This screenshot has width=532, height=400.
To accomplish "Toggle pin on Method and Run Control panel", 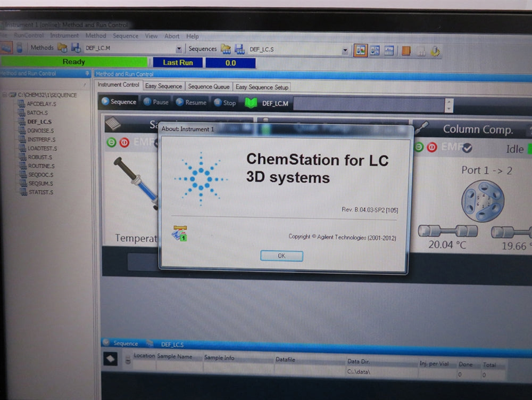I will click(x=87, y=74).
